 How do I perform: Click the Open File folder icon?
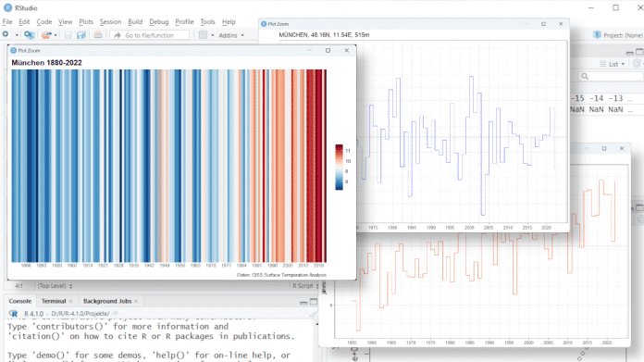tap(46, 35)
